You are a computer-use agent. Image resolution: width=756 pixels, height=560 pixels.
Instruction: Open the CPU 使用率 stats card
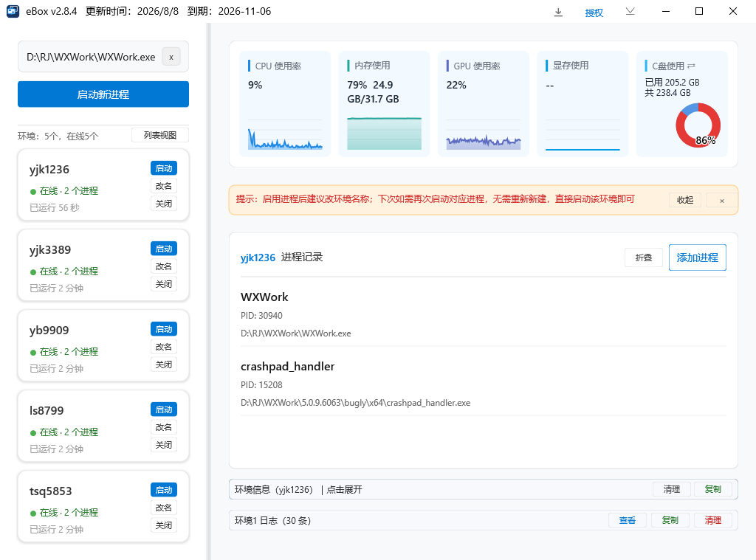pos(285,104)
